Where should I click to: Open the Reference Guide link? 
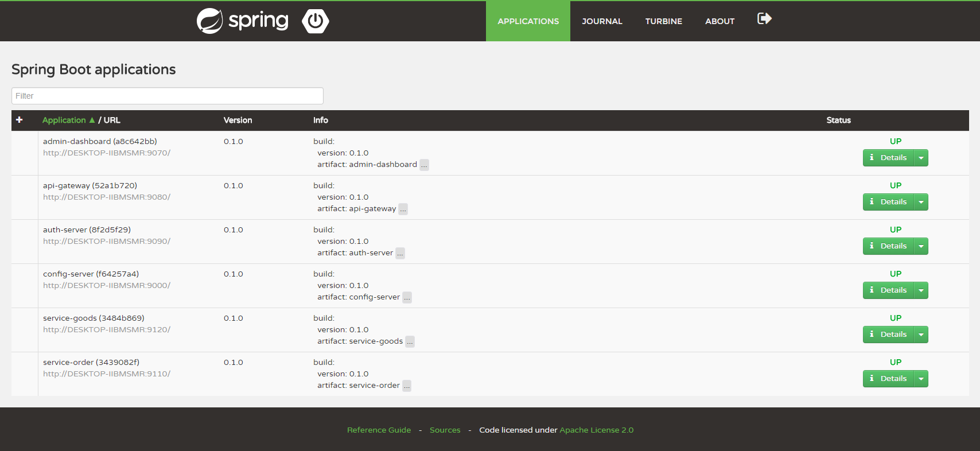click(379, 430)
